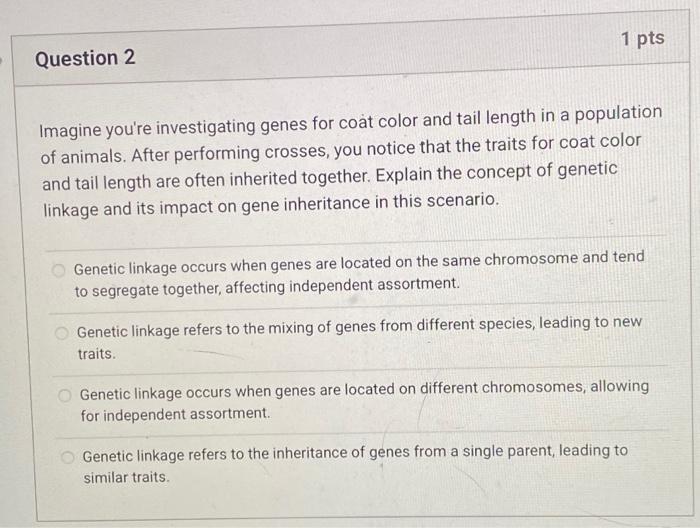The image size is (700, 528).
Task: Click the '1 pts' score label
Action: pos(643,38)
